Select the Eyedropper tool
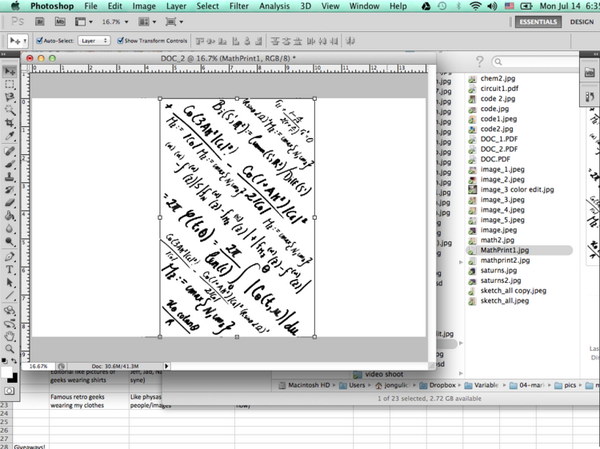Screen dimensions: 600x449 click(x=10, y=136)
